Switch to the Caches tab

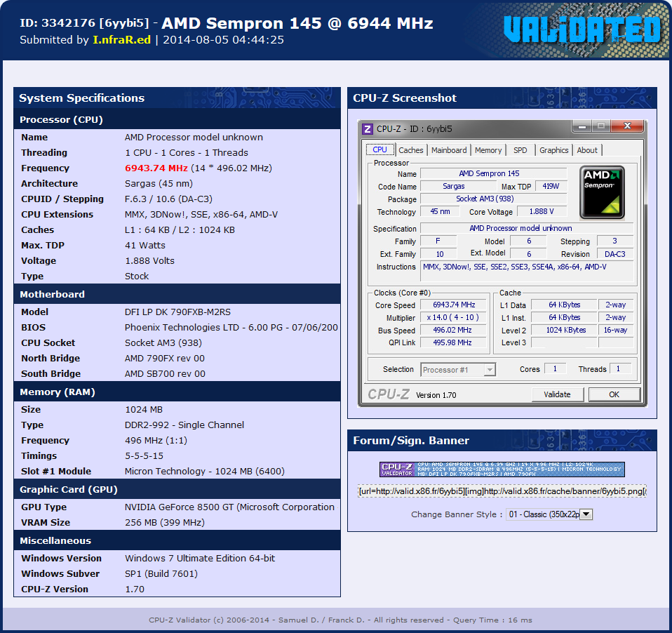click(410, 150)
